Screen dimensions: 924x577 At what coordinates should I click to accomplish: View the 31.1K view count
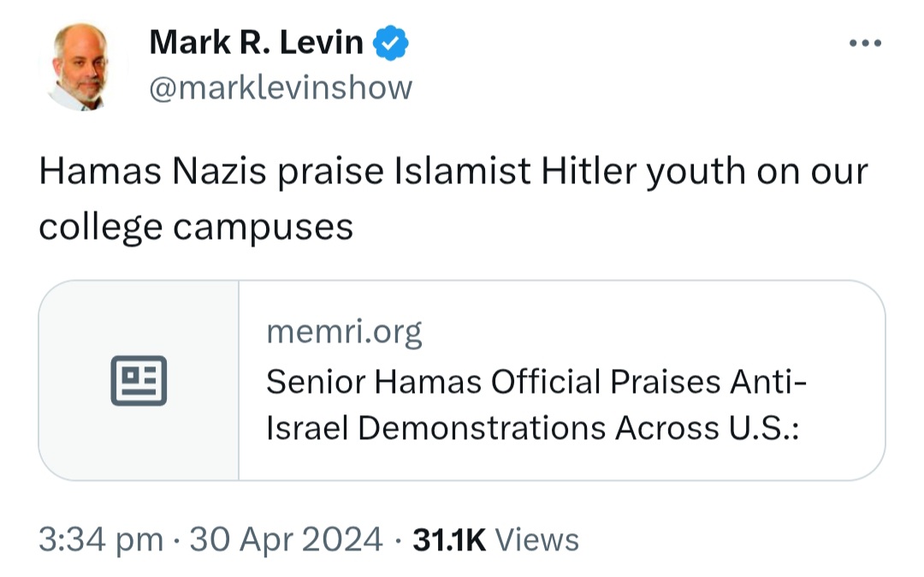point(449,540)
